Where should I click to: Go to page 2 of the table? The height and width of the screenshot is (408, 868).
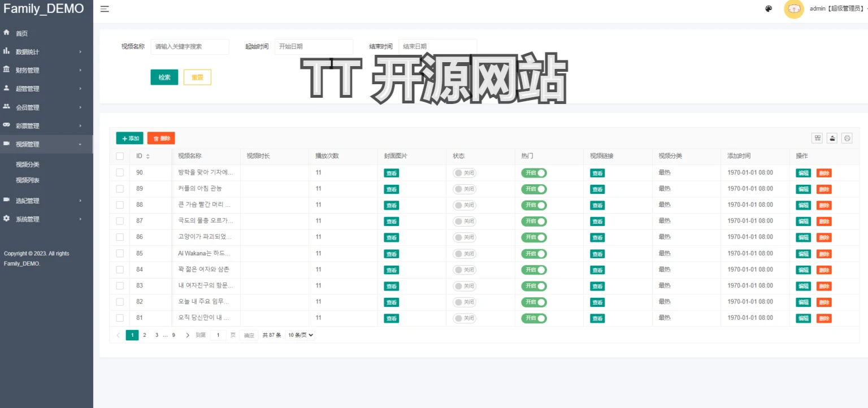[x=145, y=335]
